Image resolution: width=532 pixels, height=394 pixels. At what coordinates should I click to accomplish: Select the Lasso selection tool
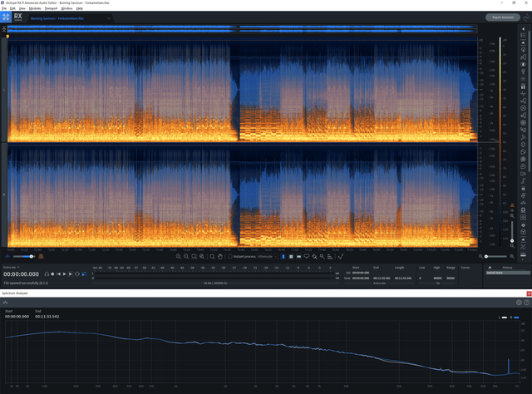coord(307,257)
